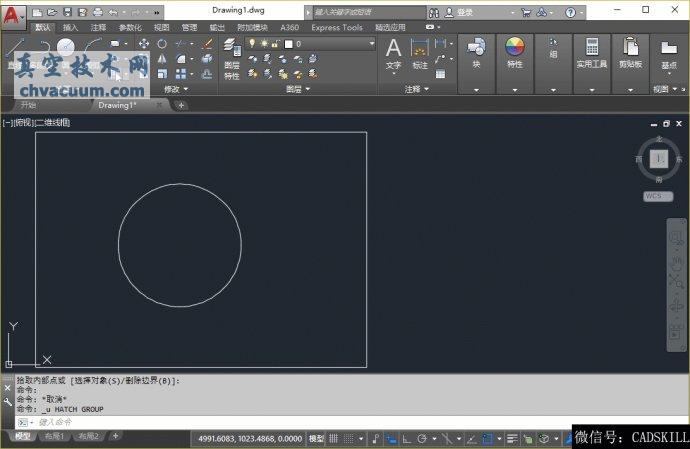Image resolution: width=690 pixels, height=449 pixels.
Task: Switch to the 插入 ribbon tab
Action: click(x=70, y=28)
